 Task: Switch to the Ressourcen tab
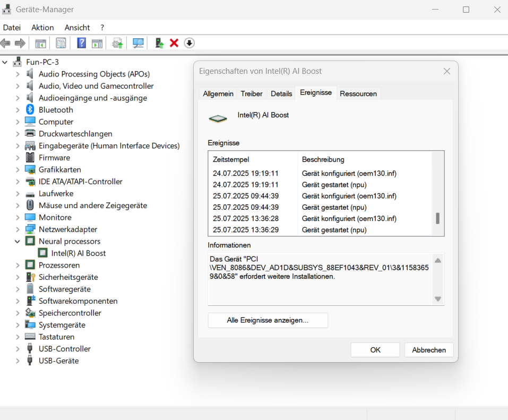pyautogui.click(x=358, y=93)
